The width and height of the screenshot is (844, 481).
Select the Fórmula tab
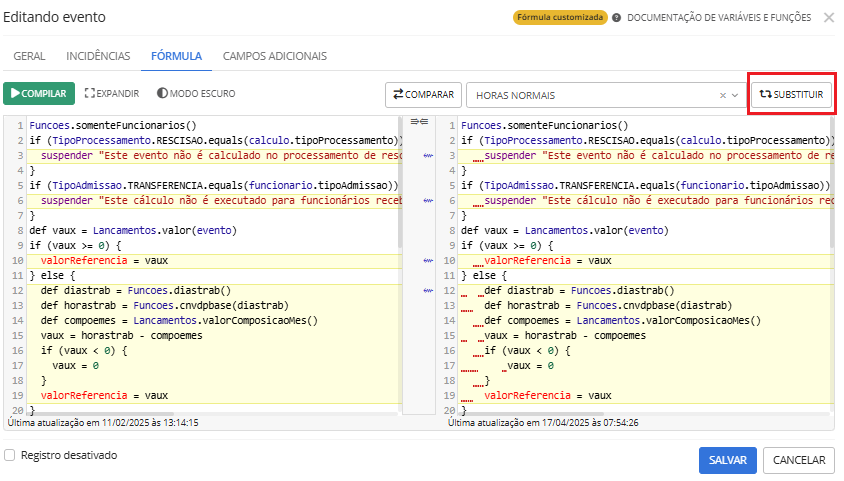click(x=176, y=56)
